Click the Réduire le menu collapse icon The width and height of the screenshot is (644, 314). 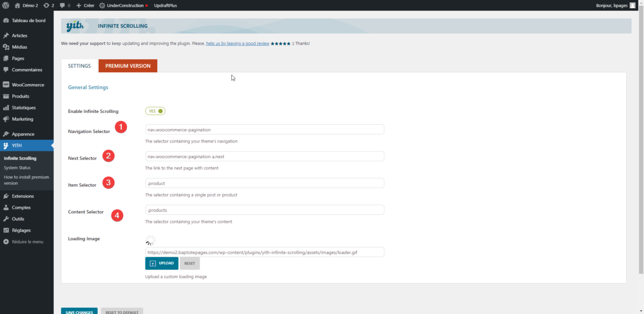tap(6, 242)
